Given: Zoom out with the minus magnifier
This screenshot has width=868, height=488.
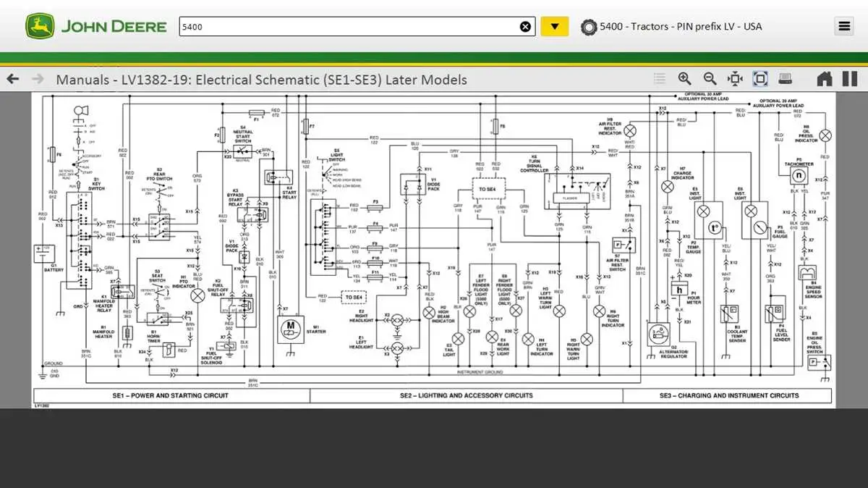Looking at the screenshot, I should [x=710, y=79].
